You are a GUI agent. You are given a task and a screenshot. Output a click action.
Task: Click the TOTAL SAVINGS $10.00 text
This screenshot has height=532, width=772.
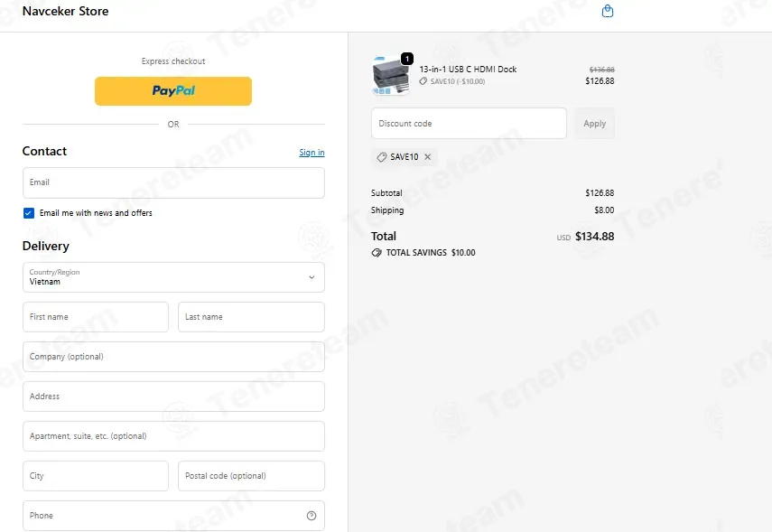431,253
